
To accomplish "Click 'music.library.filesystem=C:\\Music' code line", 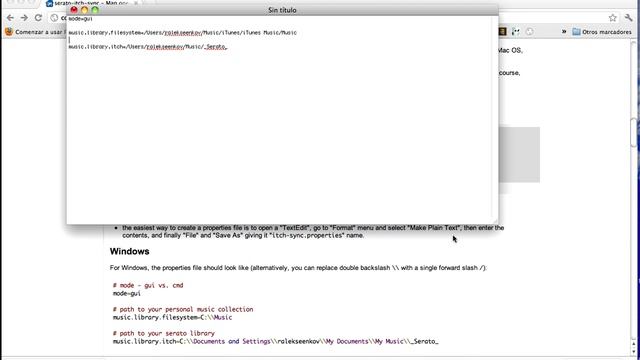I will [x=172, y=318].
